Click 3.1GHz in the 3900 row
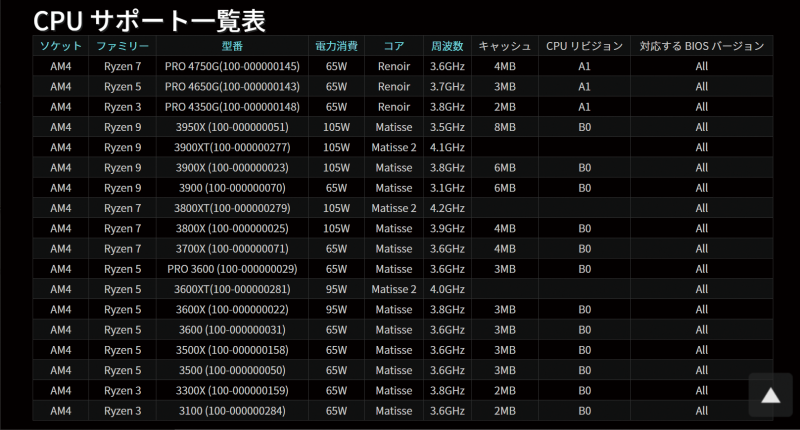800x430 pixels. [x=447, y=188]
